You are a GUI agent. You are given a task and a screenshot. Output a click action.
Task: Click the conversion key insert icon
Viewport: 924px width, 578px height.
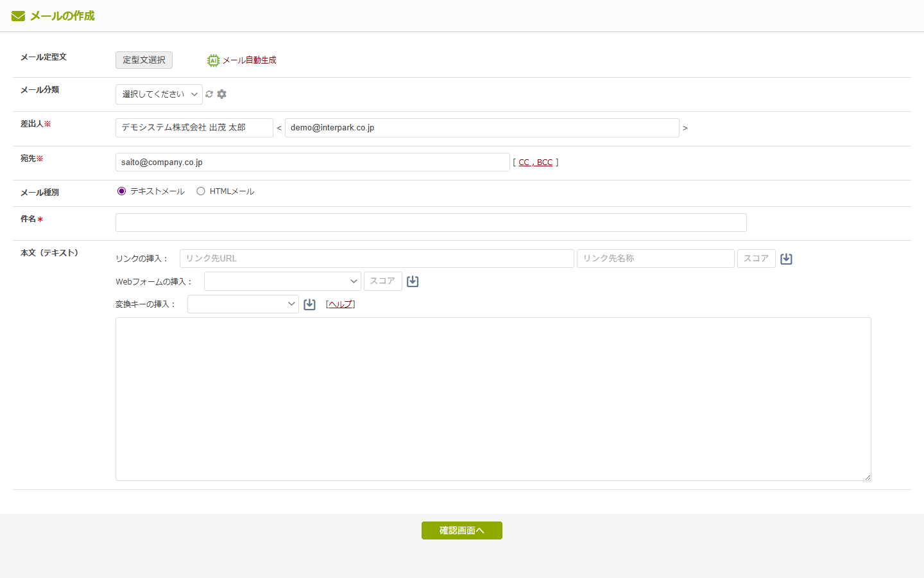tap(309, 304)
